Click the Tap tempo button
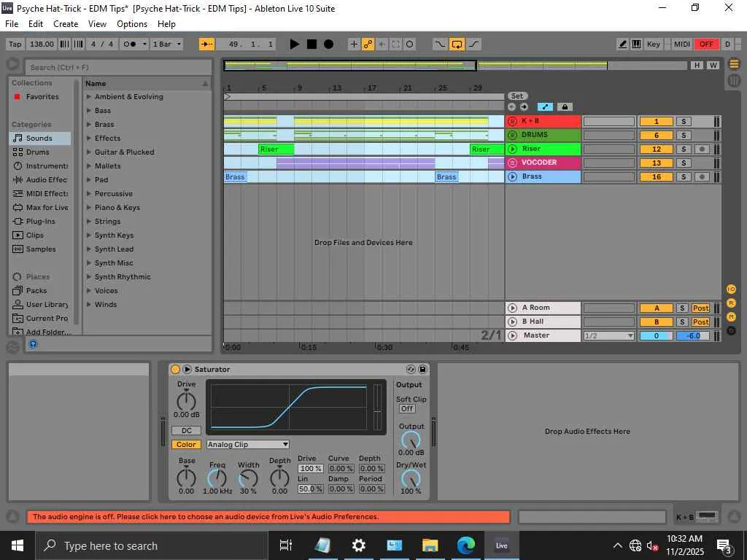Screen dimensions: 747x560 (x=15, y=44)
